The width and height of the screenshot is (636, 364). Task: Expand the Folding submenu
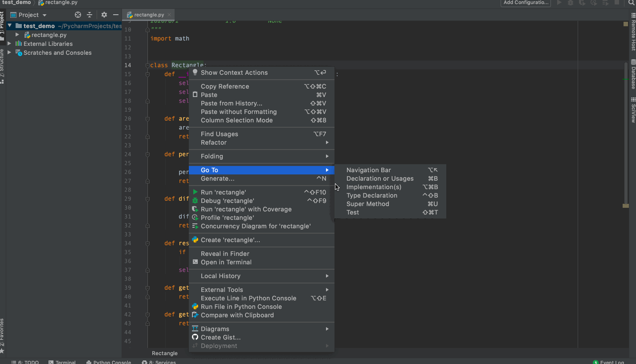click(261, 156)
